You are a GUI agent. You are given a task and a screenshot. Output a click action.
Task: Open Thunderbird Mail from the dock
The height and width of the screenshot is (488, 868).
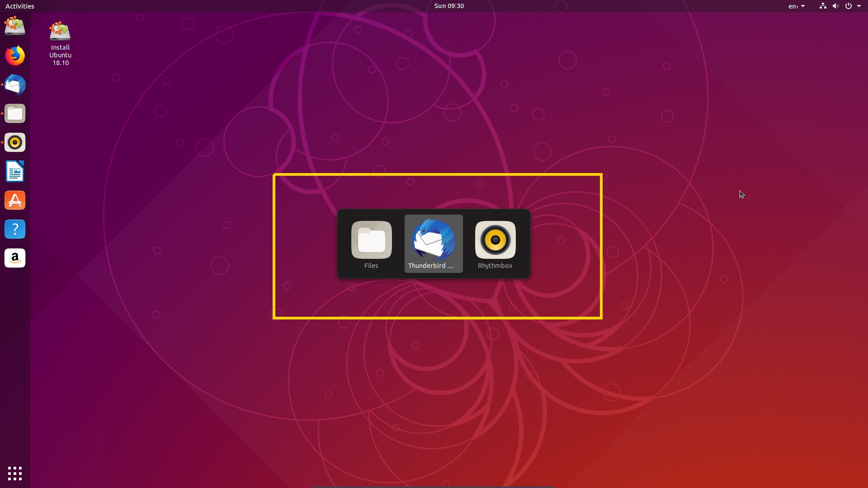pyautogui.click(x=15, y=85)
